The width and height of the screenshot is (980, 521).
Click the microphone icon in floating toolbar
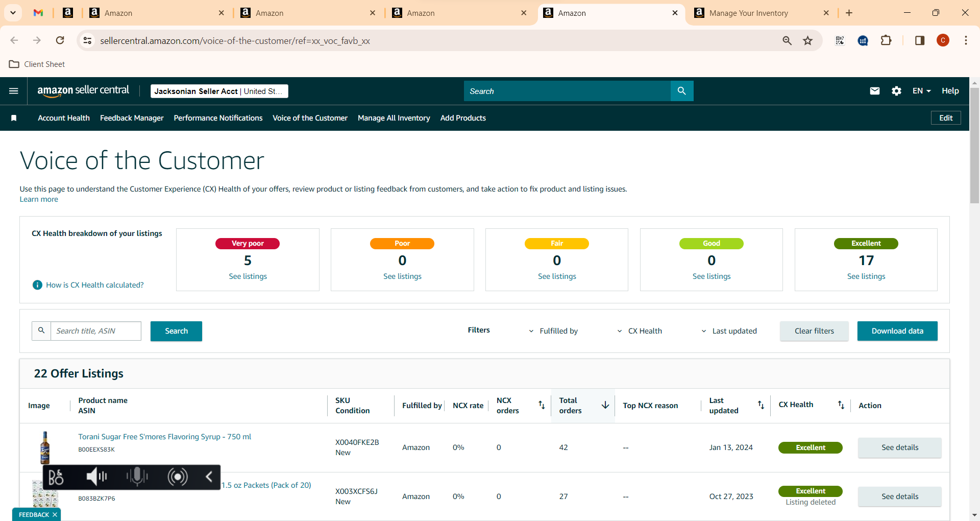pos(137,477)
